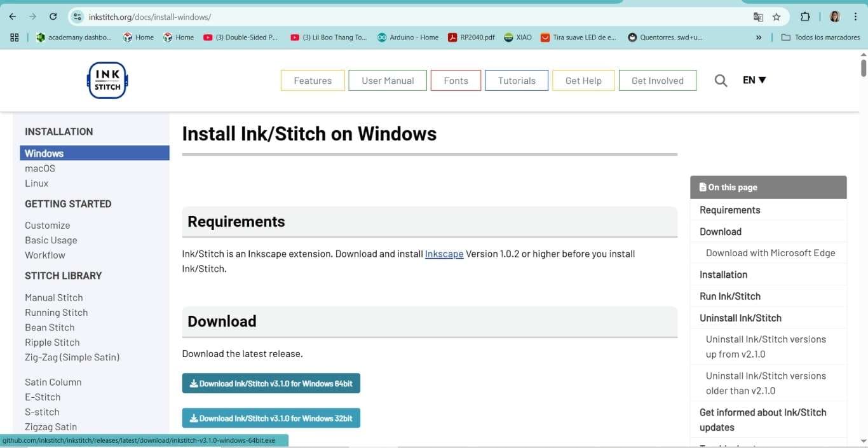Open site information icon in address bar

78,17
